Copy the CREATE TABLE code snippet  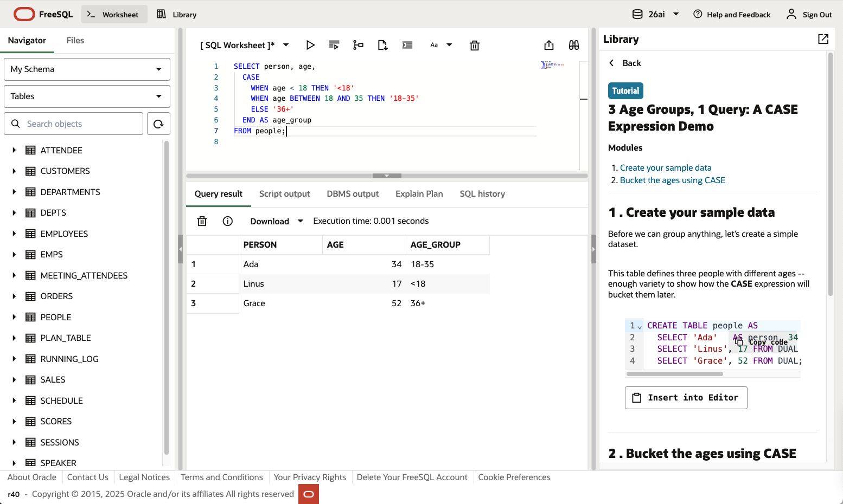click(x=763, y=342)
